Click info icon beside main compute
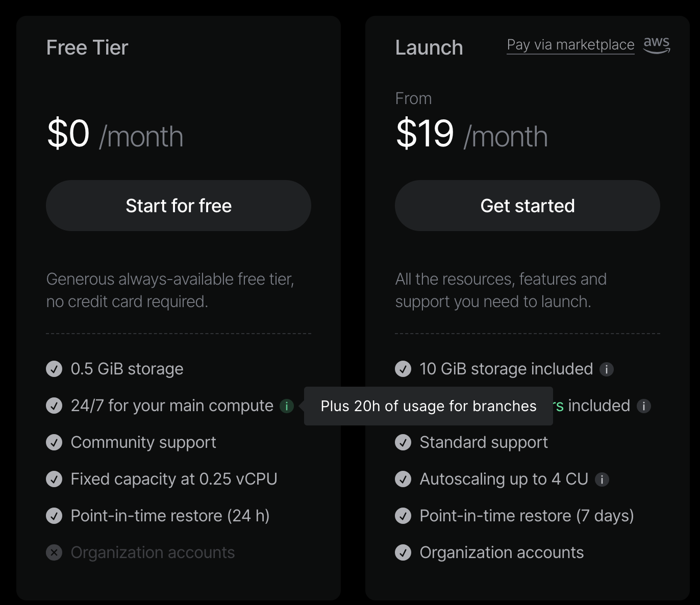This screenshot has height=605, width=700. tap(287, 406)
